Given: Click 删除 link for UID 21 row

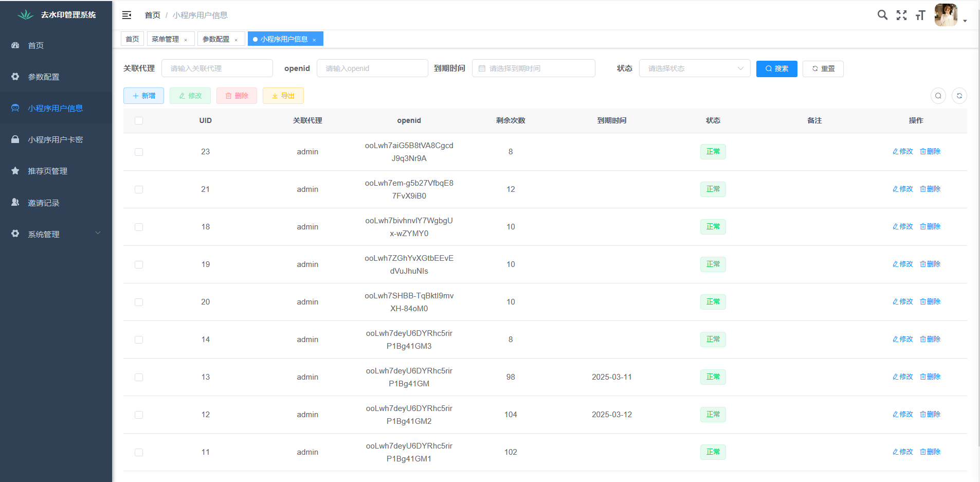Looking at the screenshot, I should (x=930, y=189).
